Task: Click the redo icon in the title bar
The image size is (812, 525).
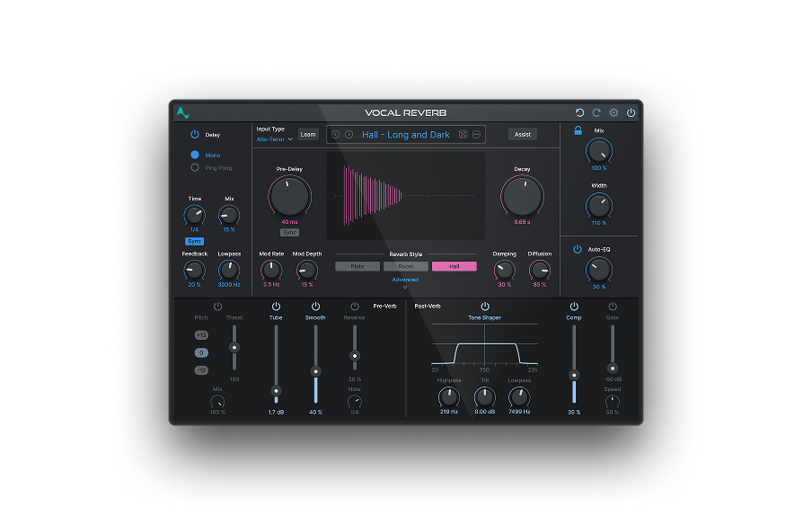Action: point(596,112)
